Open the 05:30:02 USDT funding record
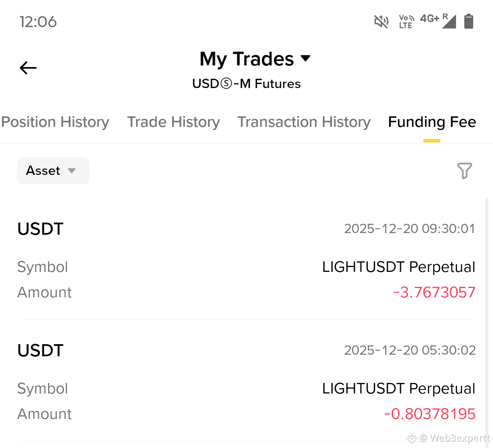This screenshot has height=448, width=493. click(x=247, y=382)
